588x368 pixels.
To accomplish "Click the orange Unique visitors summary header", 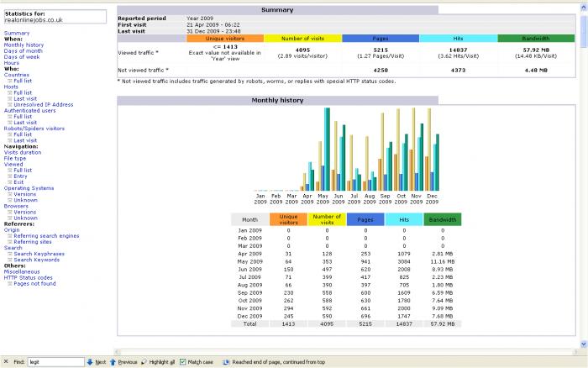I will (225, 38).
